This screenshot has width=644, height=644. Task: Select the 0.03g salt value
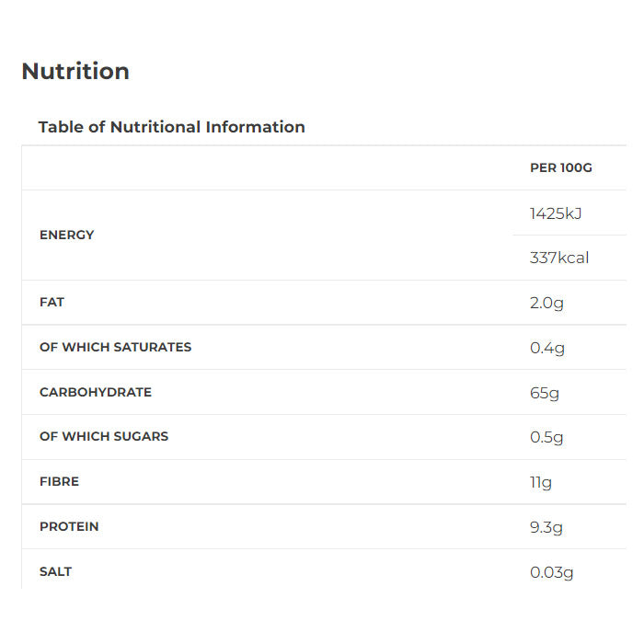(551, 572)
